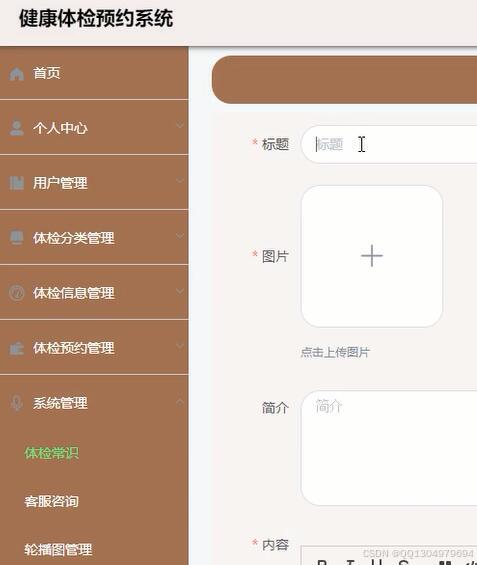
Task: Click the 健康体检预约系统 title
Action: point(96,19)
